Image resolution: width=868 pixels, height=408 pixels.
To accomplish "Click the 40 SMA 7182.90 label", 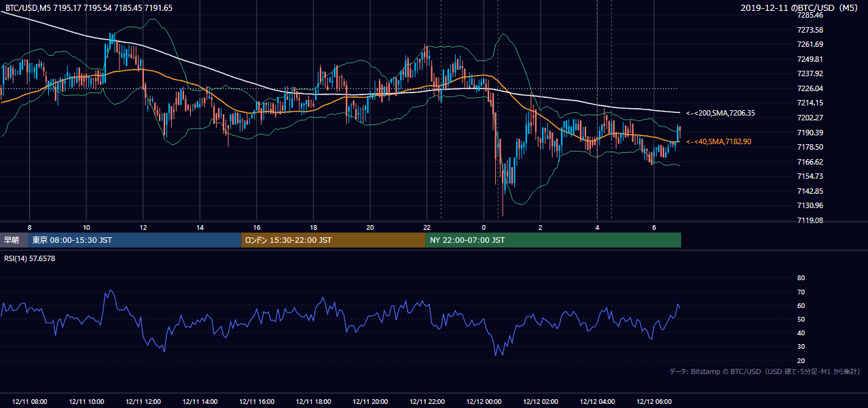I will (719, 141).
